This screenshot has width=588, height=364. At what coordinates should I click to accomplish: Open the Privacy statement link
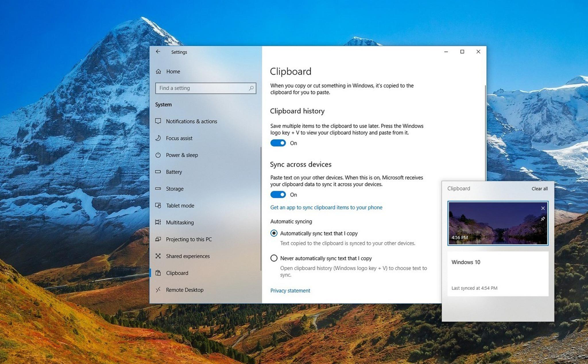pyautogui.click(x=290, y=291)
